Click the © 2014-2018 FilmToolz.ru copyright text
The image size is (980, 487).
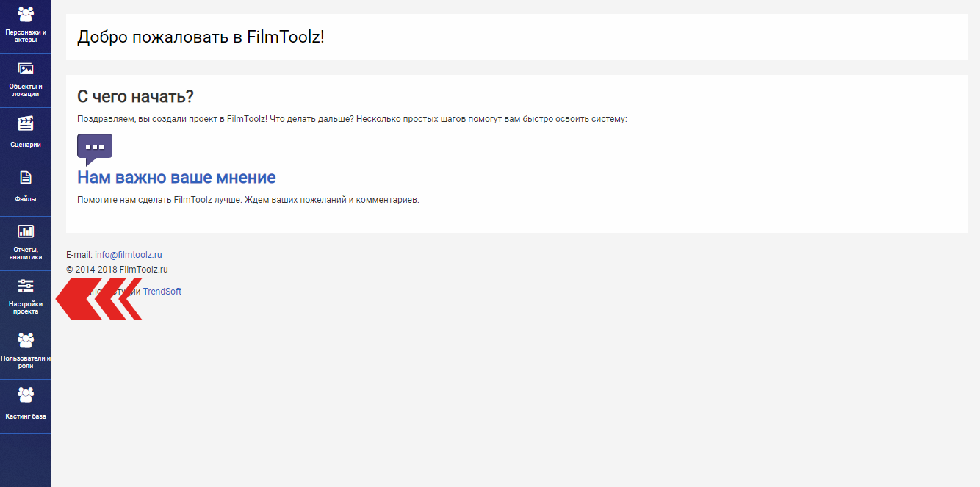[x=117, y=270]
